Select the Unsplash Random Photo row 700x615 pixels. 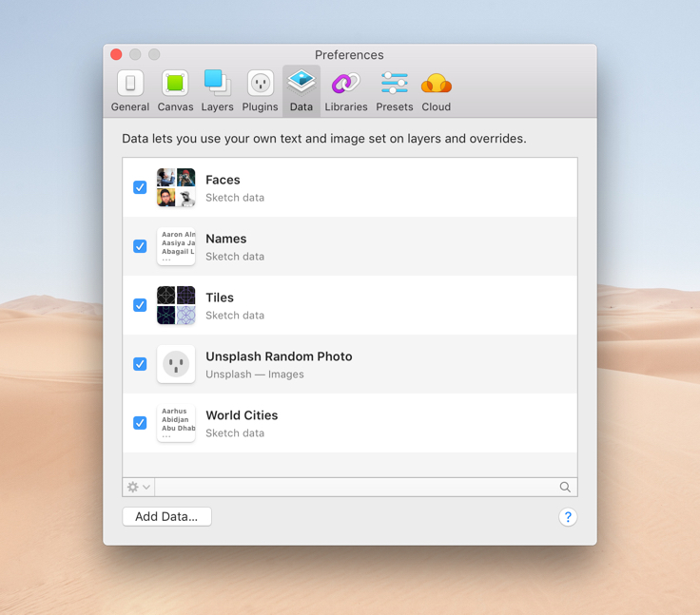380,364
